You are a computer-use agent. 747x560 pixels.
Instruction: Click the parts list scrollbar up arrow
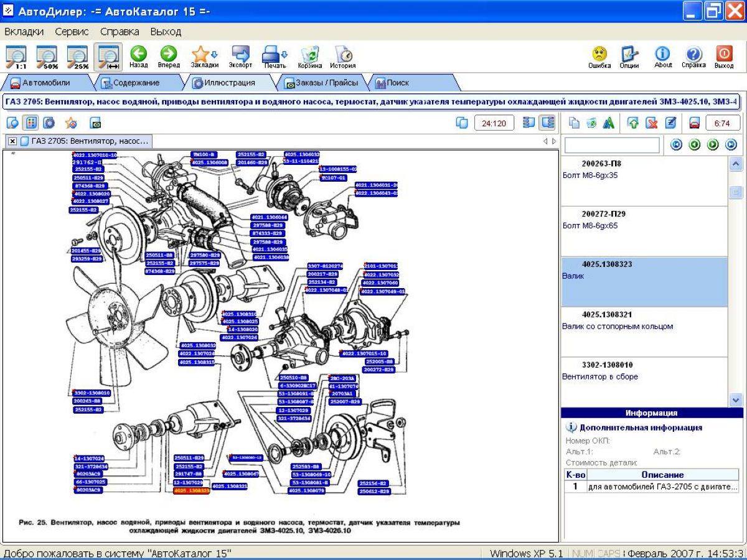[735, 164]
